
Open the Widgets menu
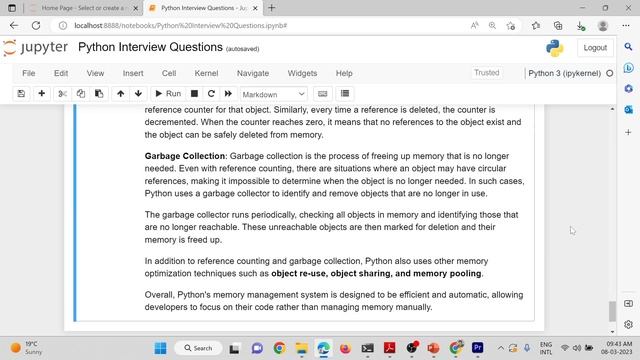click(x=302, y=73)
